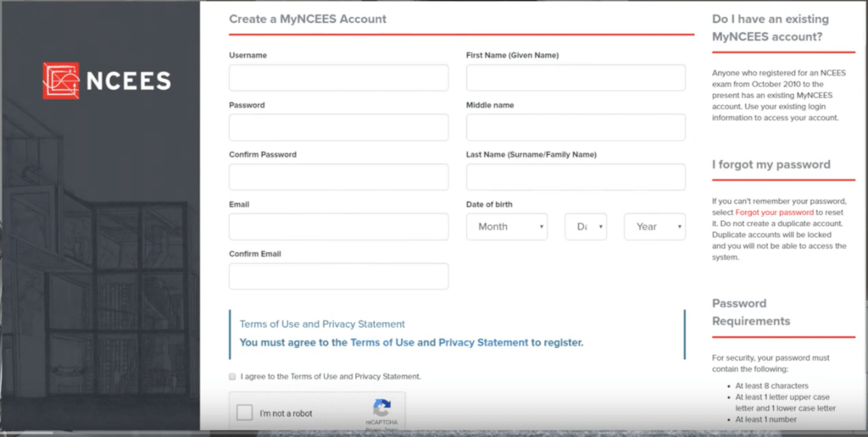Click the Terms of Use and Privacy Statement heading
The image size is (868, 437).
tap(322, 324)
